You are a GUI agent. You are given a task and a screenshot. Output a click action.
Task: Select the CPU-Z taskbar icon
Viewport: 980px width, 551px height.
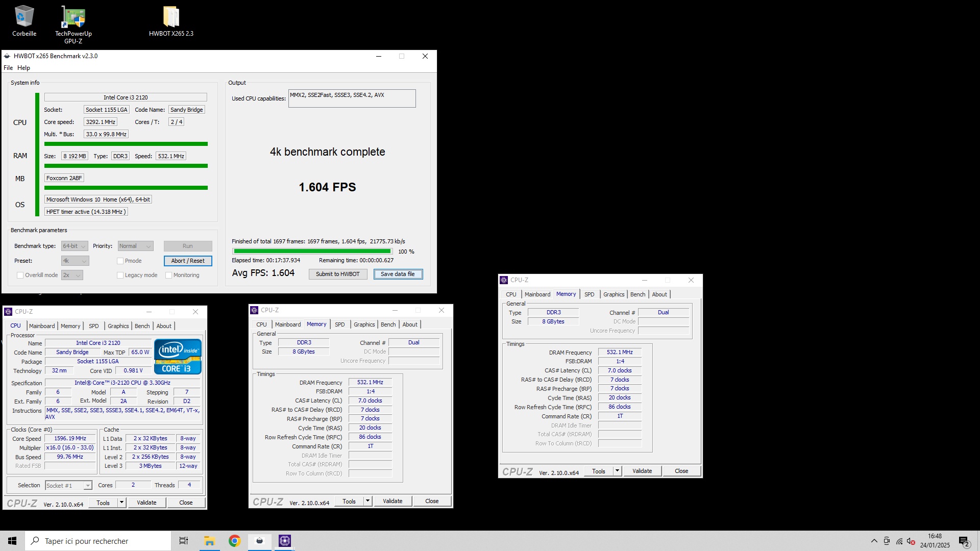285,541
